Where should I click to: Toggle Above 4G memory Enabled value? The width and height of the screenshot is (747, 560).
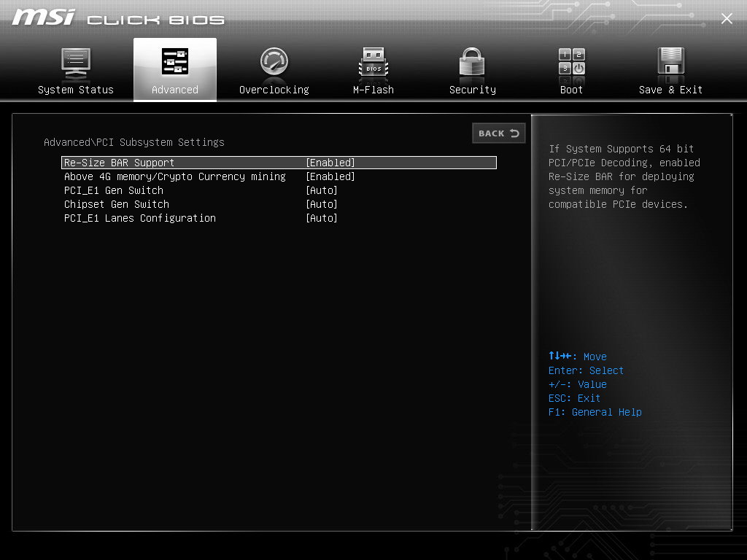pos(330,176)
